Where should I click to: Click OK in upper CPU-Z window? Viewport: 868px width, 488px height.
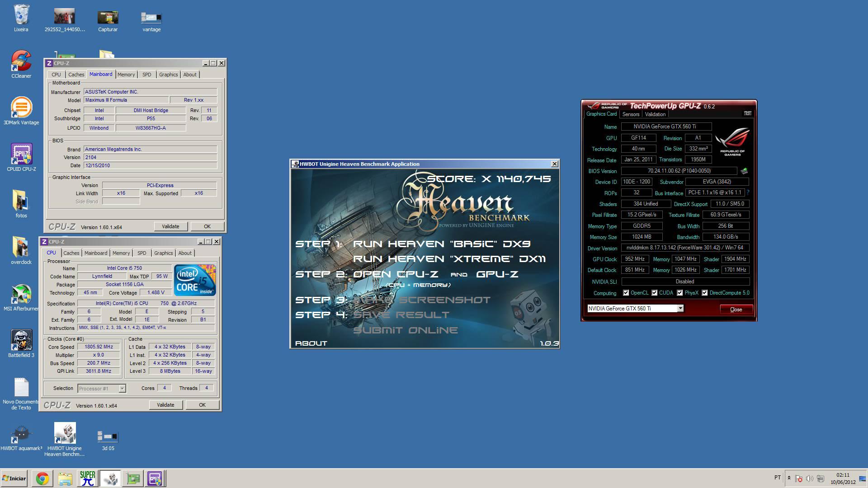(x=207, y=226)
